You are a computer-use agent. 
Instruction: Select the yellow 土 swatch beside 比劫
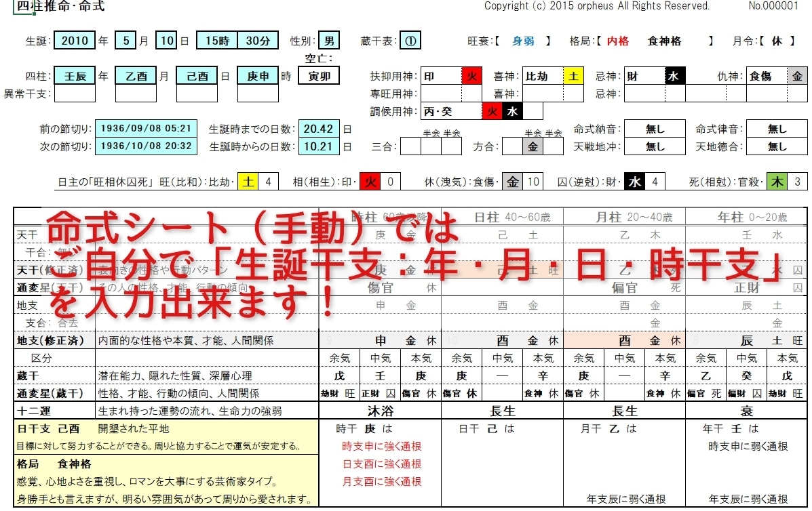point(573,76)
